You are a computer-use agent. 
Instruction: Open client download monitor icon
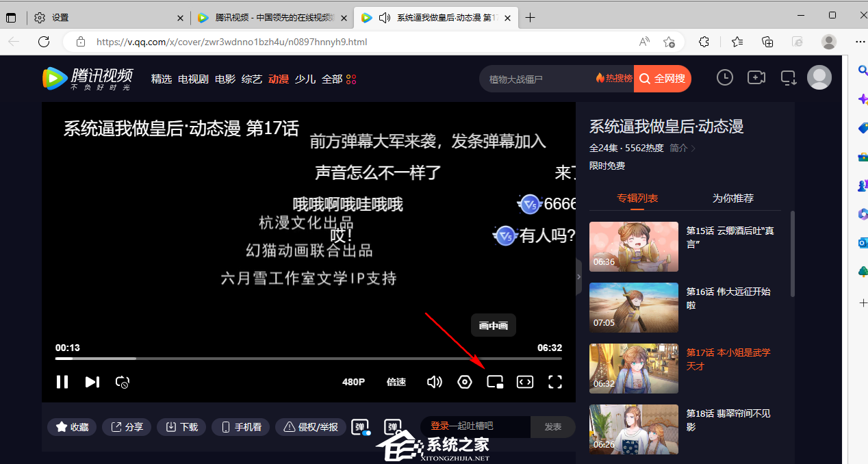click(789, 78)
